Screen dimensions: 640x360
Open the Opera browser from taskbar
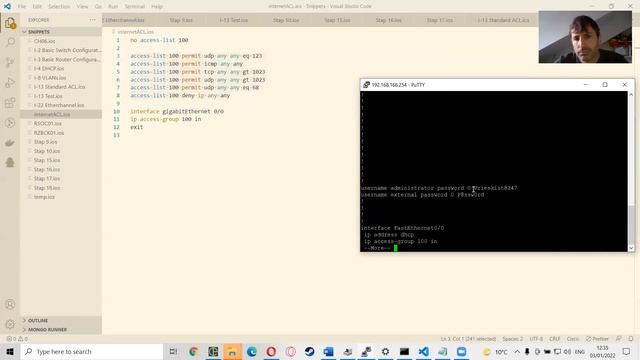[x=271, y=351]
